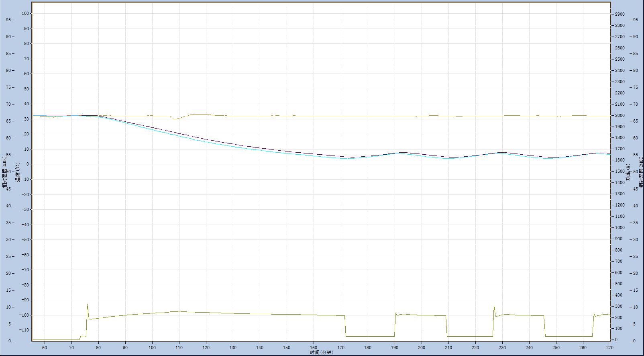Click the 1000 label on the power axis
Viewport: 644px width, 356px height.
point(620,227)
